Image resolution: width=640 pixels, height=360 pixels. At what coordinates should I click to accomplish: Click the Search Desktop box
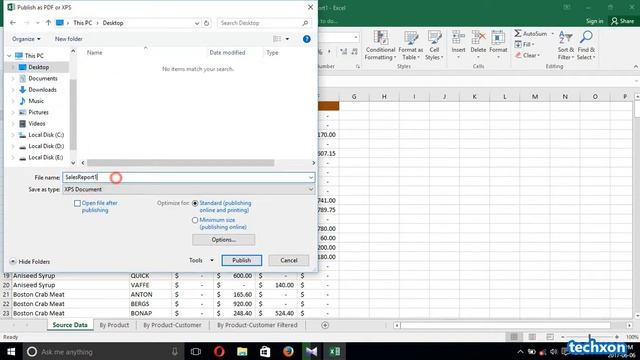263,23
